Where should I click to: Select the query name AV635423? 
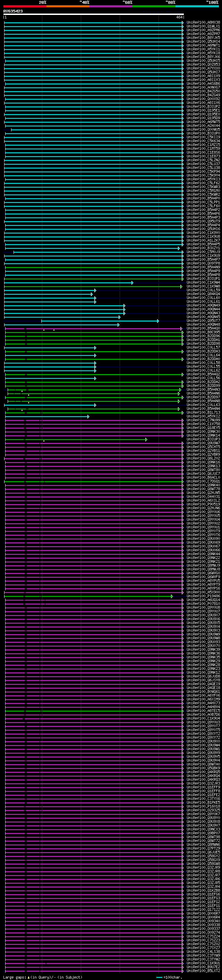(x=13, y=11)
